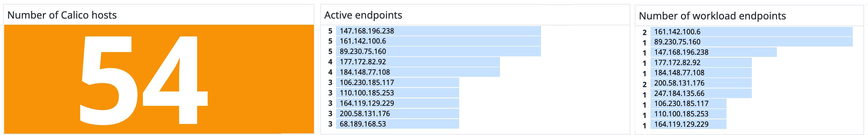Screen dimensions: 868x135
Task: Select 106.230.185.117 in Active endpoints list
Action: click(x=367, y=83)
